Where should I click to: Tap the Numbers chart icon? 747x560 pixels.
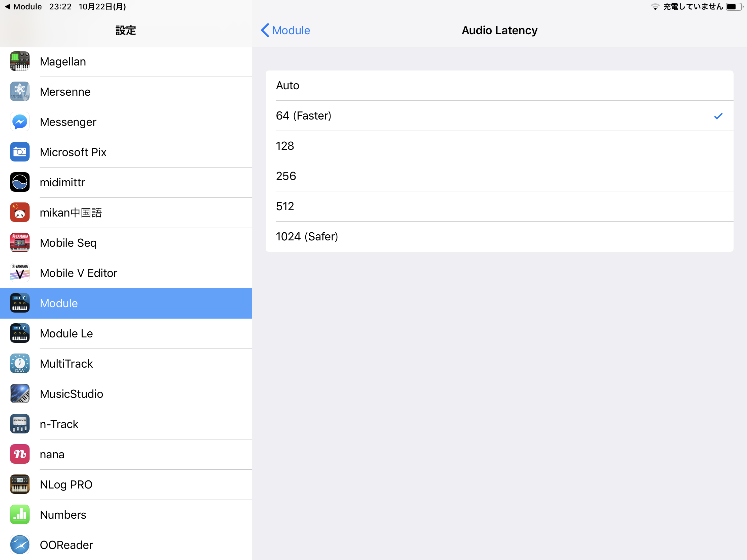19,514
